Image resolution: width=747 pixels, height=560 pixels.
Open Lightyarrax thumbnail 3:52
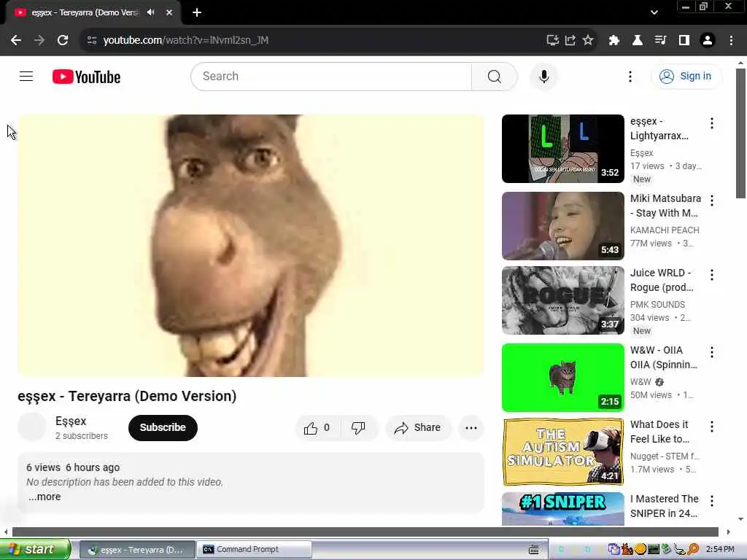[x=562, y=149]
